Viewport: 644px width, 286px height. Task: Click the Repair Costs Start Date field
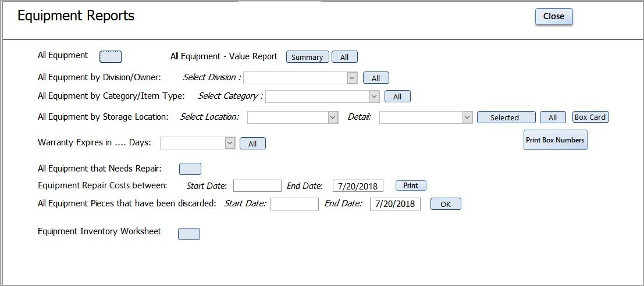(257, 186)
